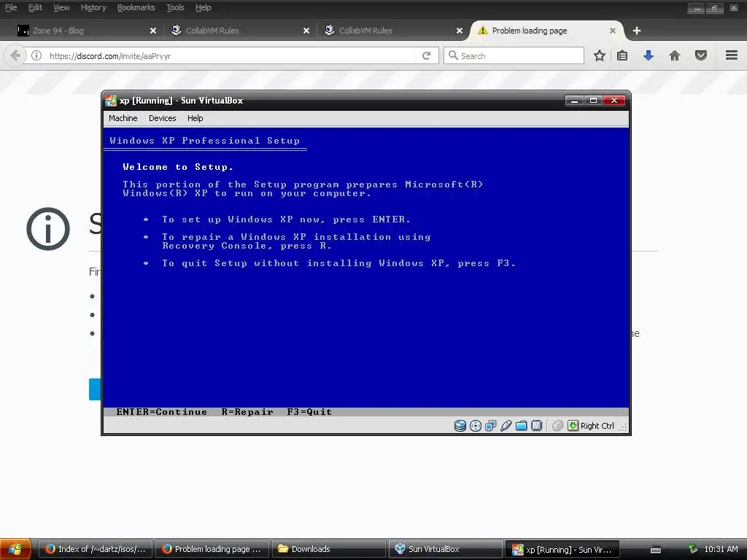Switch to the second CollabVM Rules tab
Image resolution: width=747 pixels, height=560 pixels.
coord(392,31)
